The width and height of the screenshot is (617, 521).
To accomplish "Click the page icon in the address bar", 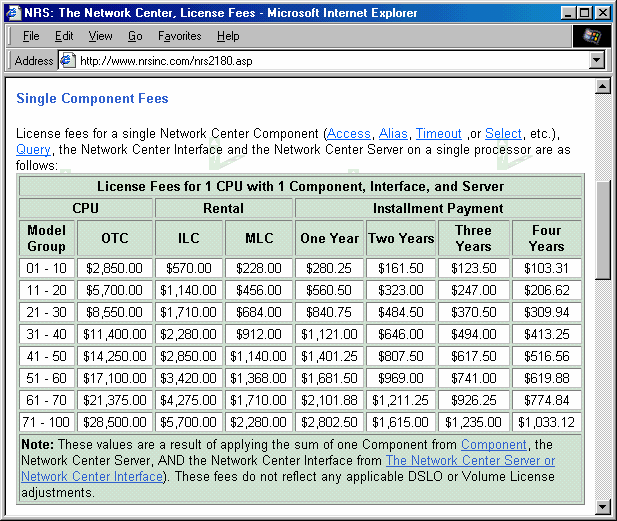I will [67, 61].
